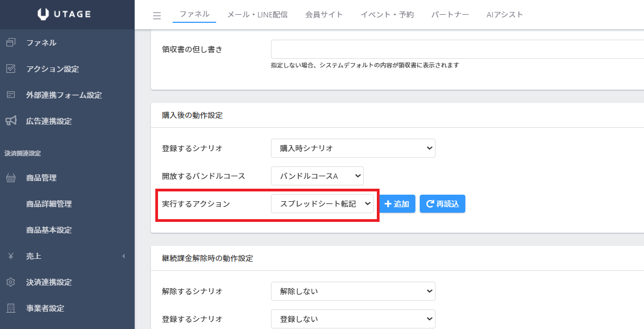
Task: Open the 解除しない scenario dropdown
Action: point(353,291)
